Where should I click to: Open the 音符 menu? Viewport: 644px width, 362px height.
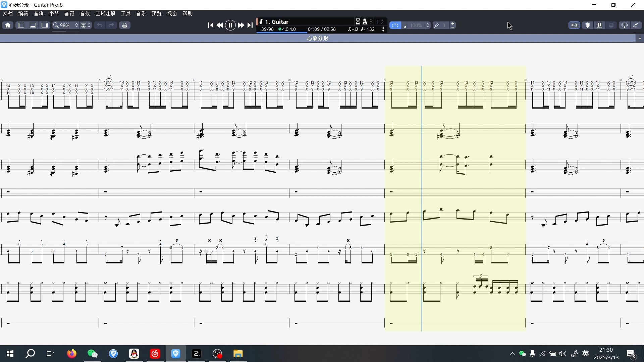coord(69,14)
